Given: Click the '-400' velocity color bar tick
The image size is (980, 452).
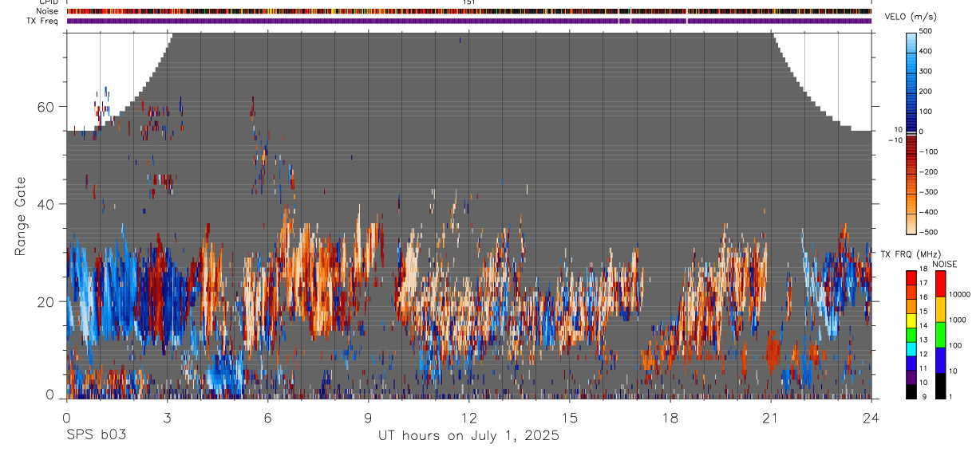Looking at the screenshot, I should coord(928,212).
